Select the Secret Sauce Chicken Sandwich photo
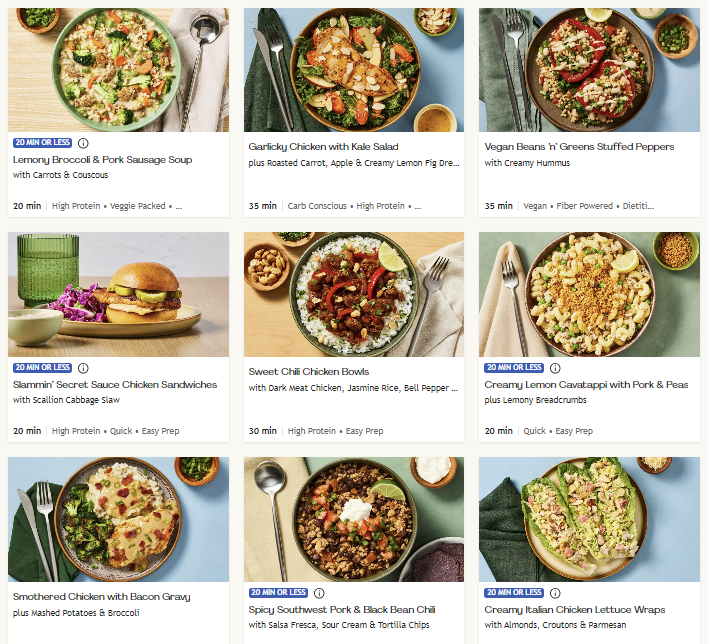Image resolution: width=708 pixels, height=644 pixels. [118, 295]
